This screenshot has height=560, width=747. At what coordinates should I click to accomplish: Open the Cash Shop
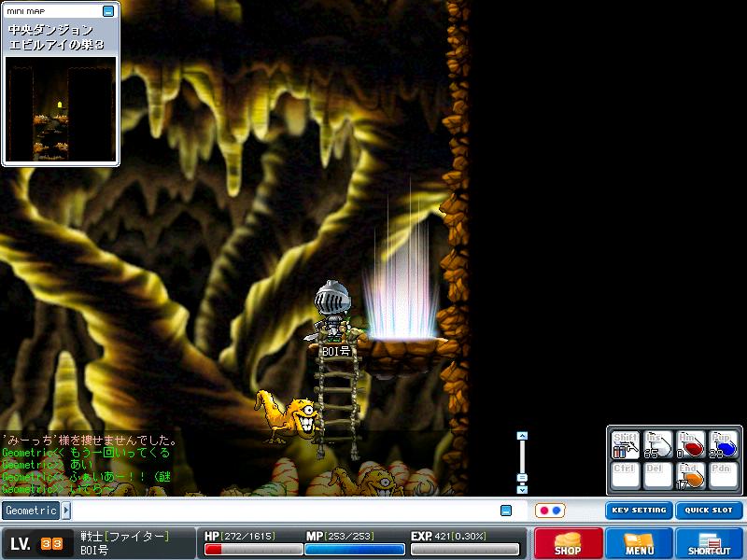568,543
